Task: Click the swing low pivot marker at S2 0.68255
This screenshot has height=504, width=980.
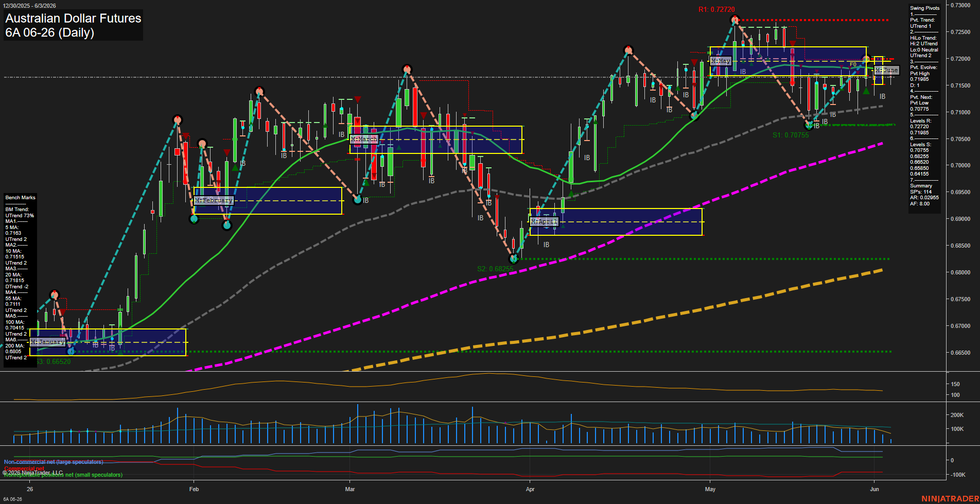Action: (513, 258)
